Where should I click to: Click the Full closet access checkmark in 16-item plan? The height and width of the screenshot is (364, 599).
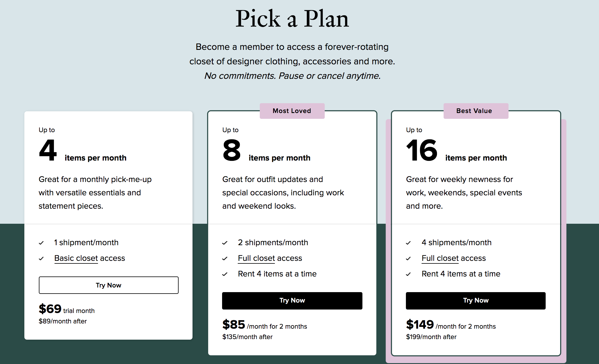(408, 259)
